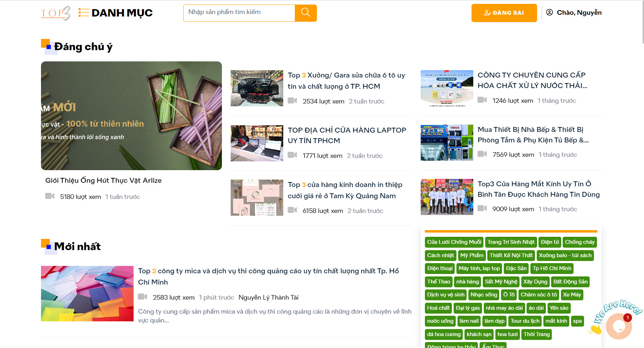Image resolution: width=644 pixels, height=348 pixels.
Task: Open the TOP ĐỊA CHỈ CỬA HÀNG LAPTOP article
Action: (347, 135)
